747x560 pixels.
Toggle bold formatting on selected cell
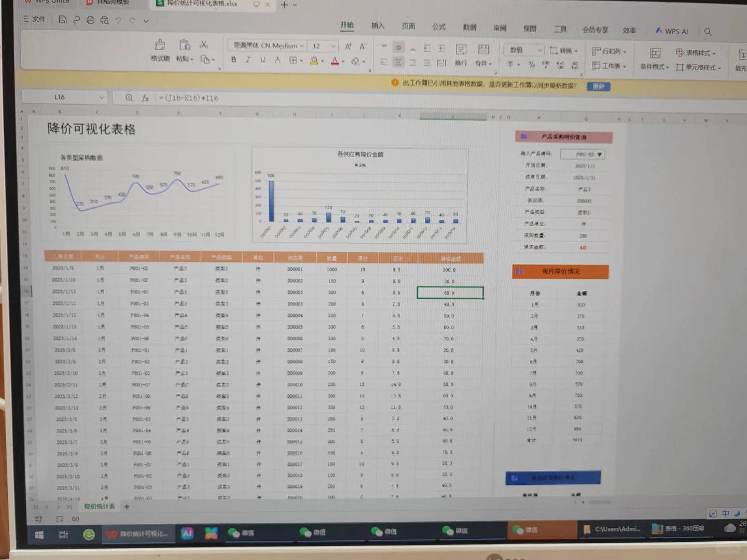coord(233,60)
